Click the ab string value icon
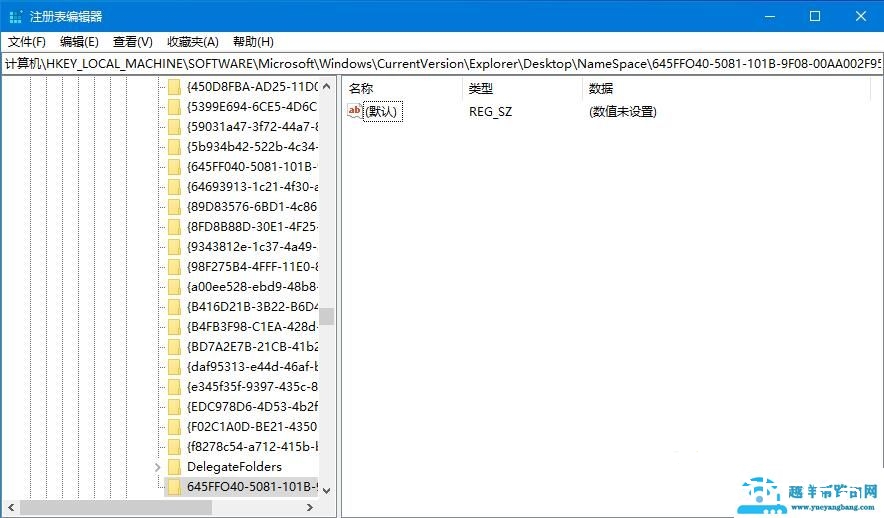The height and width of the screenshot is (518, 884). pos(355,111)
